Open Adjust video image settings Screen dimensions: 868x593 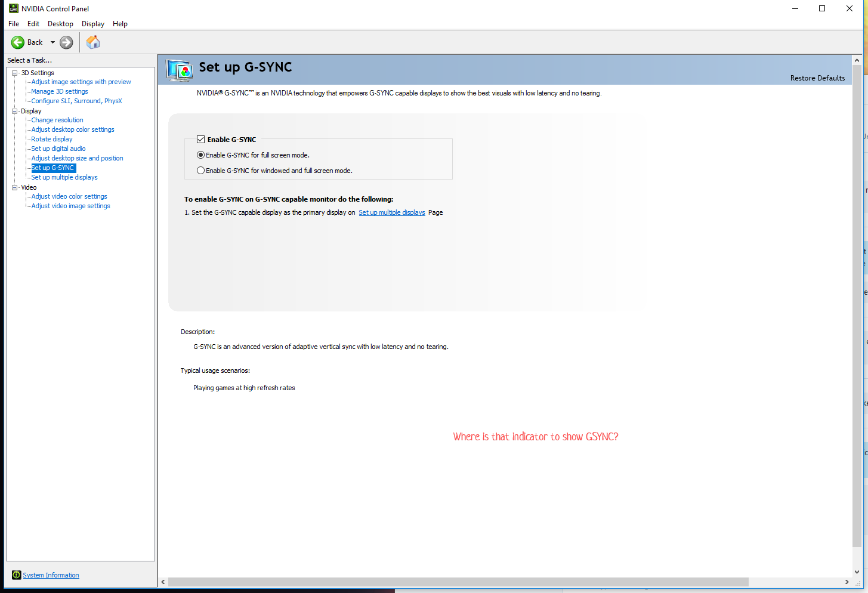tap(70, 206)
